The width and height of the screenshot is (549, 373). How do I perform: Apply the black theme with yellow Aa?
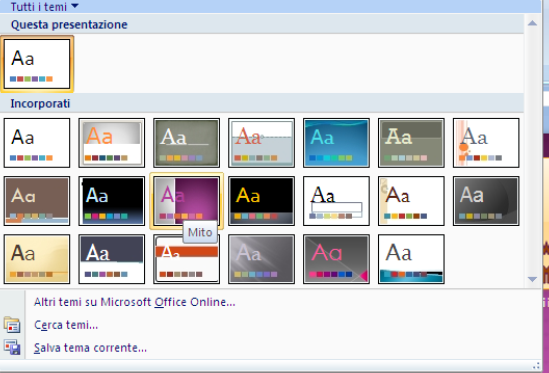[x=262, y=201]
